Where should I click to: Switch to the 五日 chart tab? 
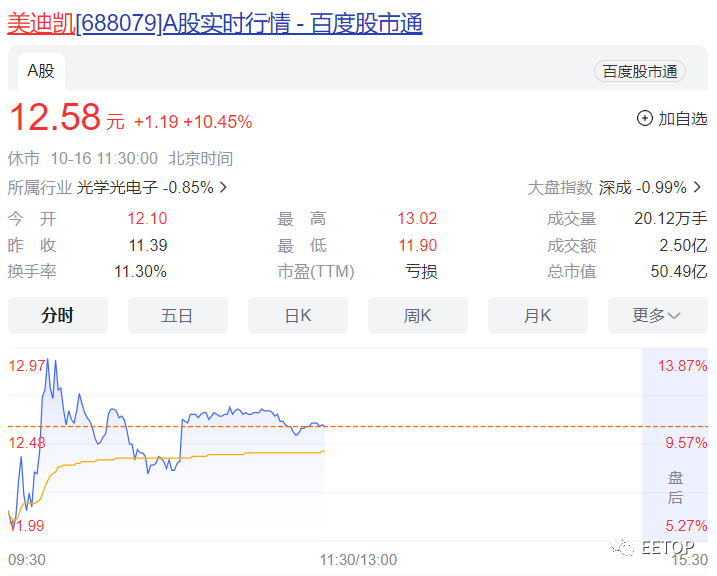point(178,315)
